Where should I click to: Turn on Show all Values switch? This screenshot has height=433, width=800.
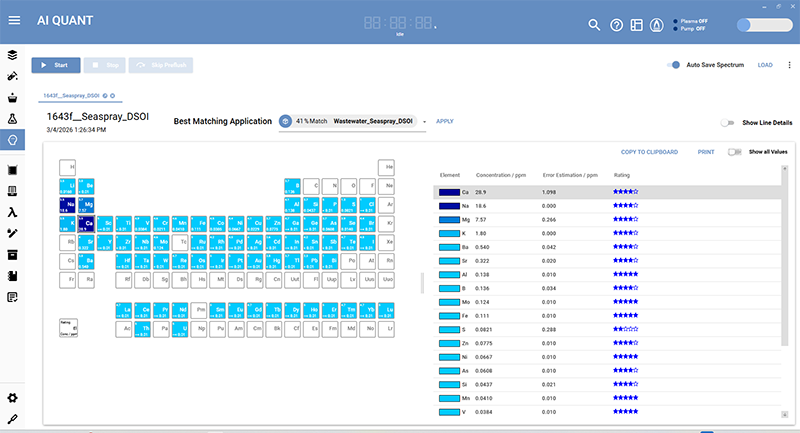tap(735, 152)
